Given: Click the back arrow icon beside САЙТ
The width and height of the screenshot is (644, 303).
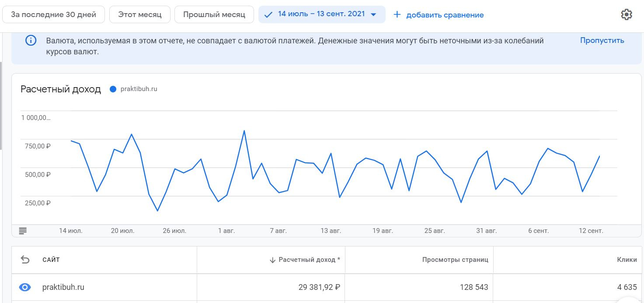Looking at the screenshot, I should tap(25, 260).
